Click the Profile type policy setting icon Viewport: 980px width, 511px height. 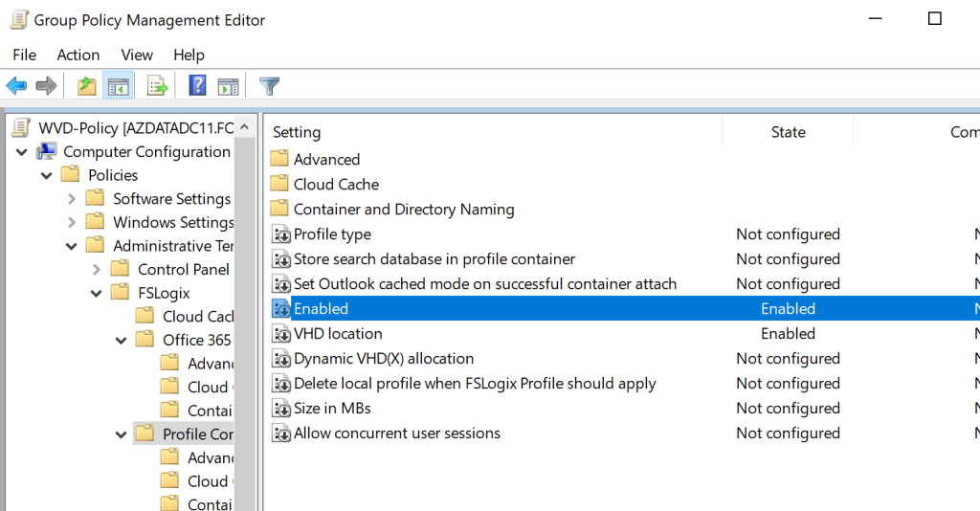(x=281, y=234)
